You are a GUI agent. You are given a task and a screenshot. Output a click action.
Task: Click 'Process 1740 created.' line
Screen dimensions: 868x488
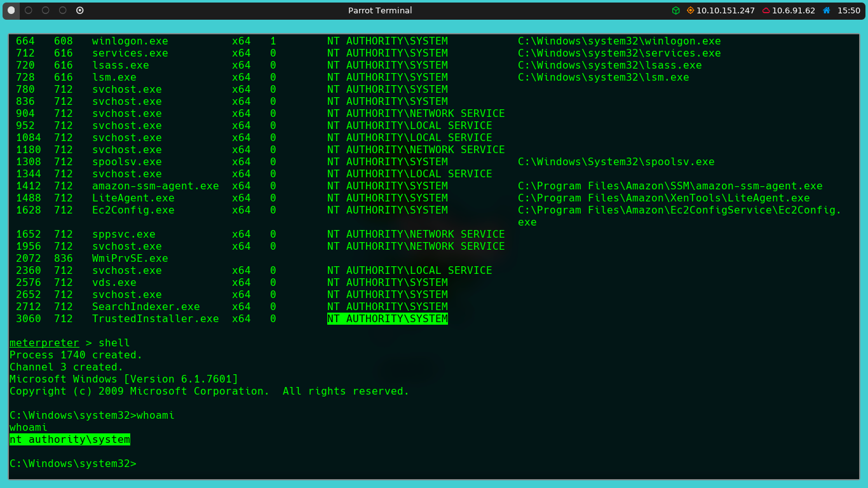tap(76, 355)
